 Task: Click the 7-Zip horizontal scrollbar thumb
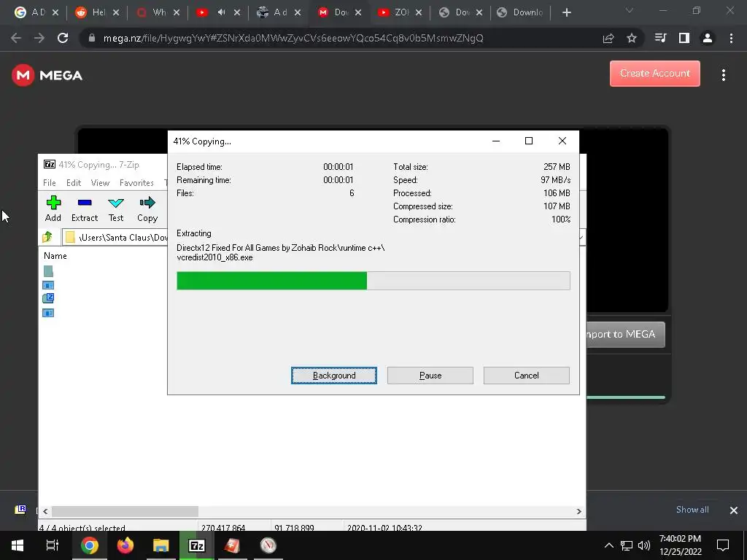pyautogui.click(x=125, y=511)
